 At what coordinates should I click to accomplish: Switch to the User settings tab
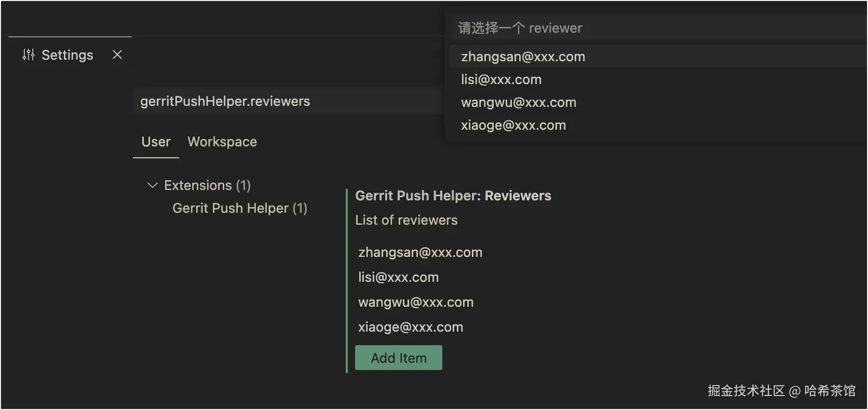coord(156,142)
